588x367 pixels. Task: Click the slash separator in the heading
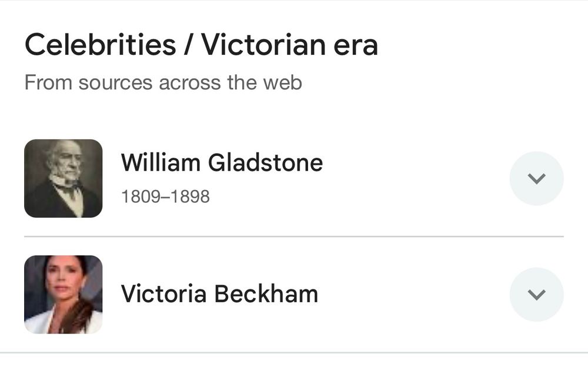click(188, 45)
